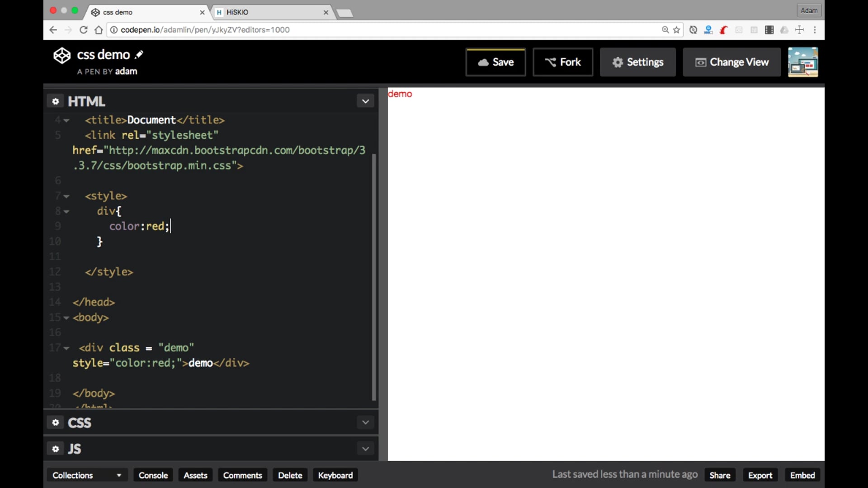Fork this pen
The width and height of the screenshot is (868, 488).
[x=563, y=62]
